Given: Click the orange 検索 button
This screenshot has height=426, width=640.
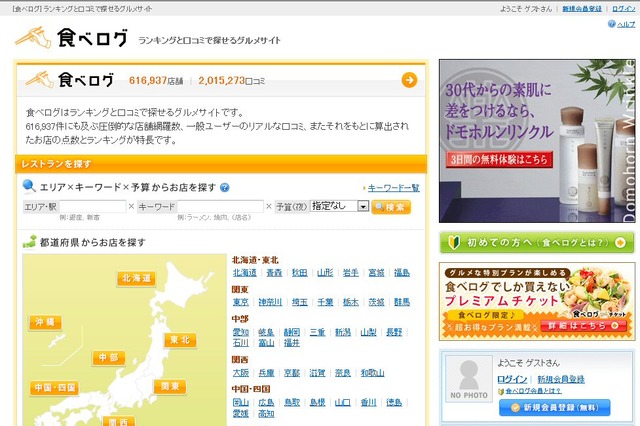Looking at the screenshot, I should [x=391, y=207].
